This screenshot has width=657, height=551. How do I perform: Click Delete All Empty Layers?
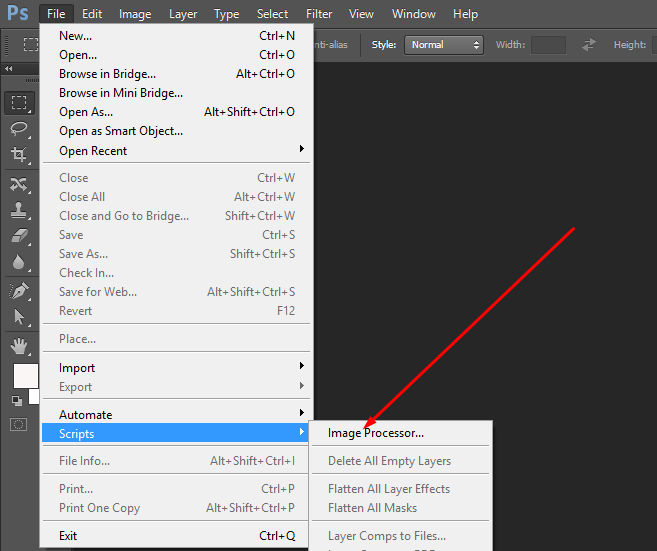point(401,461)
